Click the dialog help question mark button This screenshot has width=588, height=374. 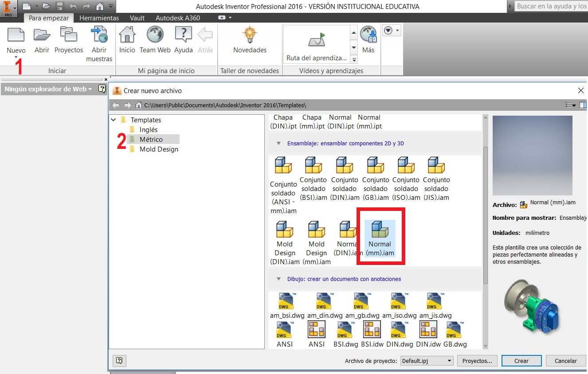point(120,361)
